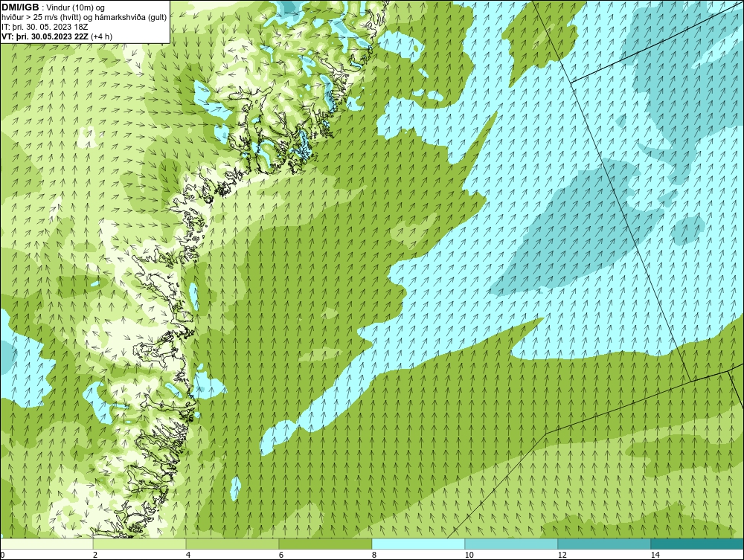Click the colorbar label '10'
The image size is (744, 560).
pos(469,555)
